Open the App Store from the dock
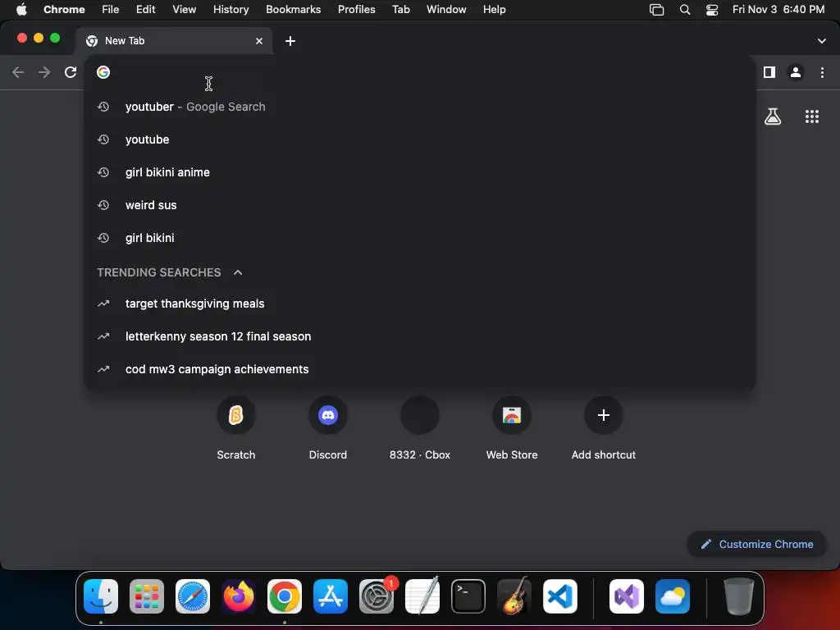Screen dimensions: 840x630 coord(331,596)
